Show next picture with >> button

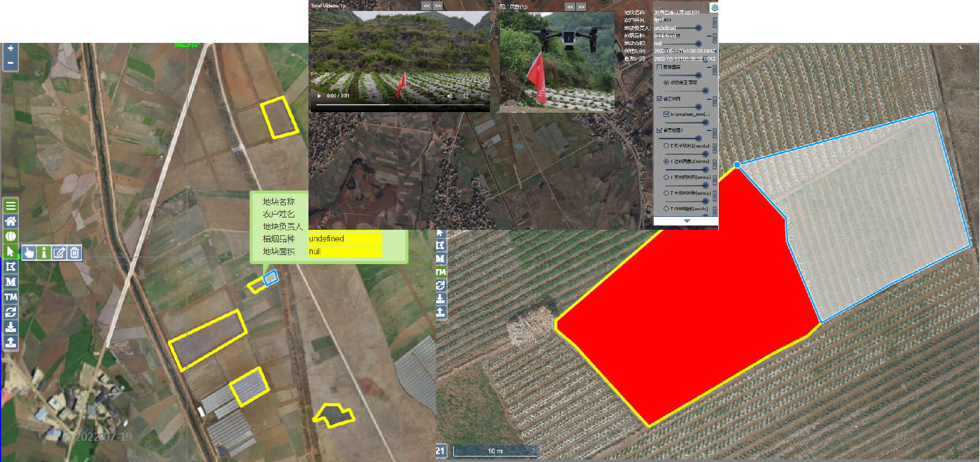pos(581,7)
